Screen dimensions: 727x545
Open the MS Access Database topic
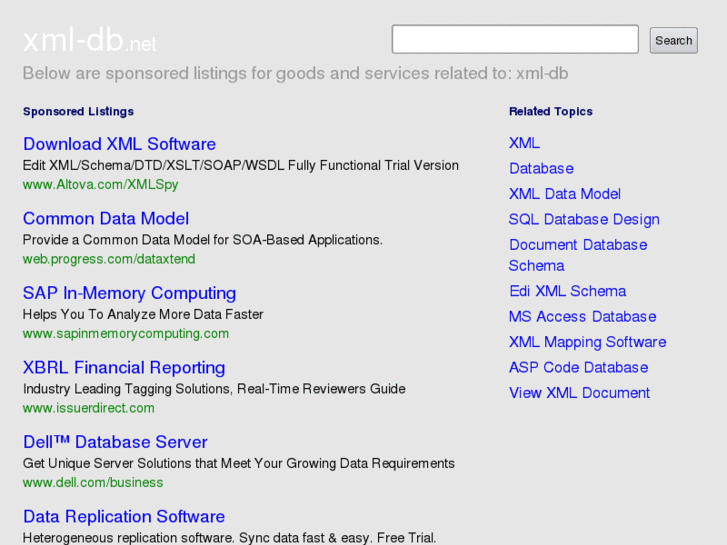[582, 316]
